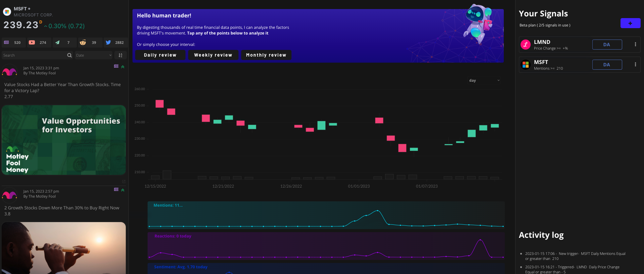Click news type icon on 2:57 pm article
644x274 pixels.
[x=116, y=190]
